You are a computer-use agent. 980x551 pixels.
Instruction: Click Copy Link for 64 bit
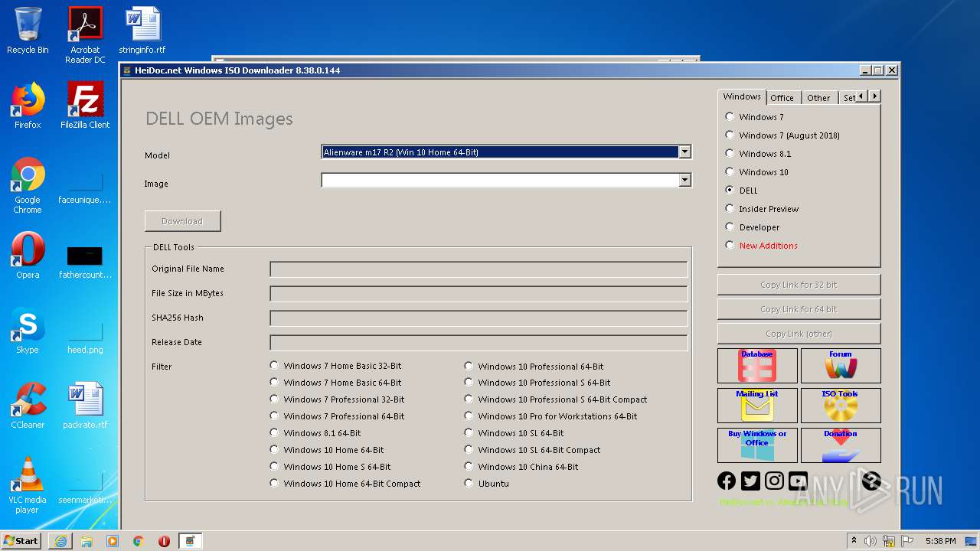tap(799, 309)
